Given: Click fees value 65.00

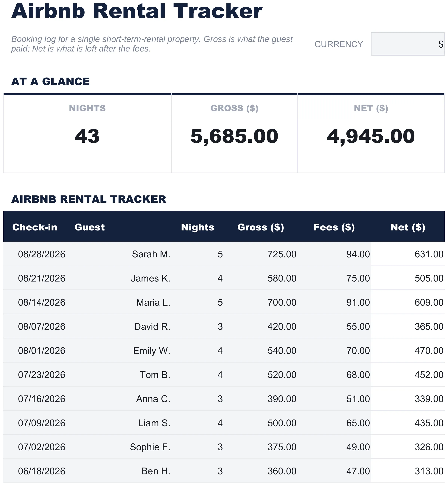Looking at the screenshot, I should pyautogui.click(x=358, y=423).
